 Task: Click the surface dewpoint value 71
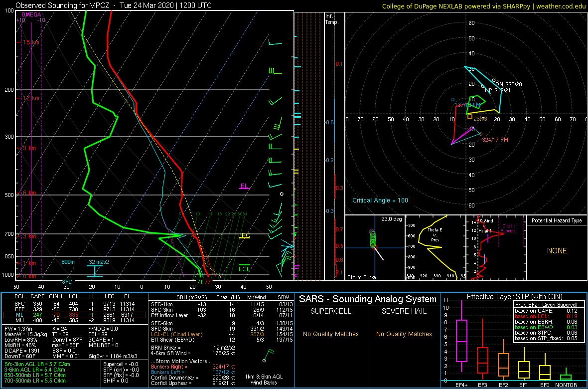click(x=199, y=281)
